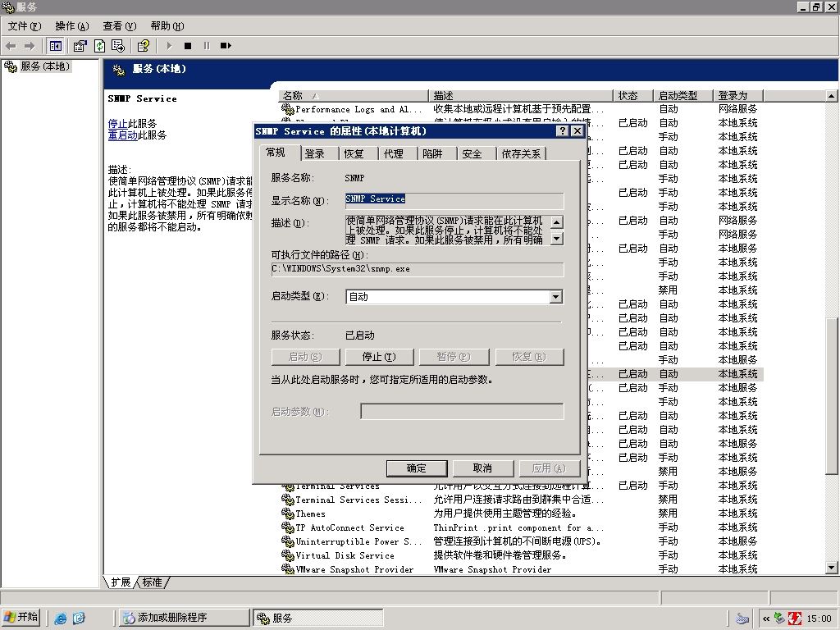Click the executable path field
840x630 pixels.
(x=418, y=269)
